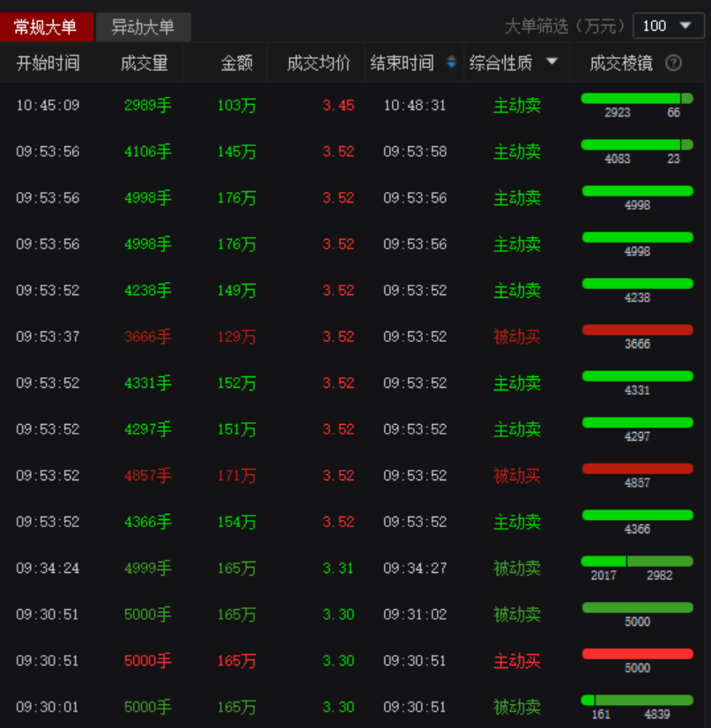
Task: Show help for 成交棱镜 question icon
Action: pyautogui.click(x=673, y=63)
